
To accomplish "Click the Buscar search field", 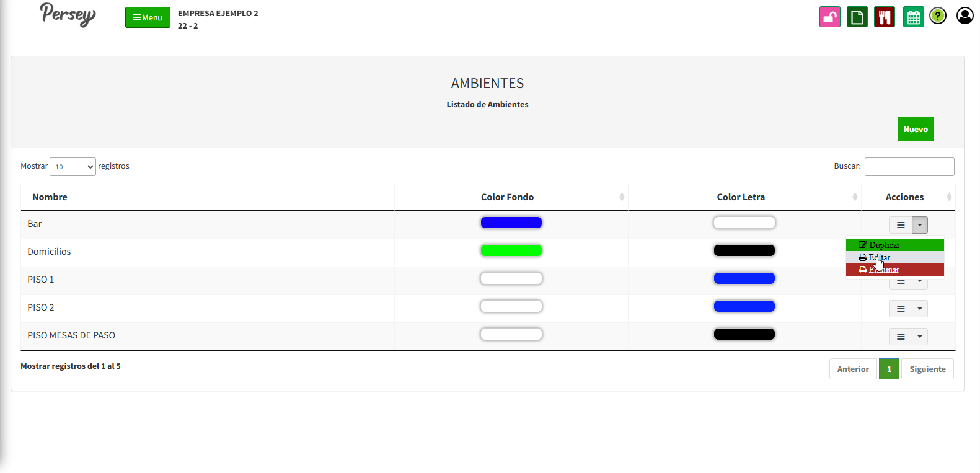I will point(909,167).
